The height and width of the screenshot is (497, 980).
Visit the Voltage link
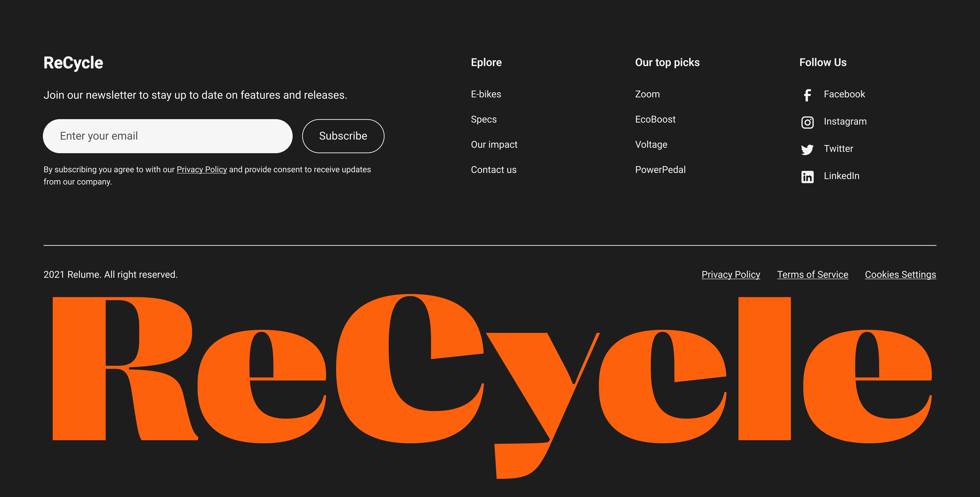651,145
